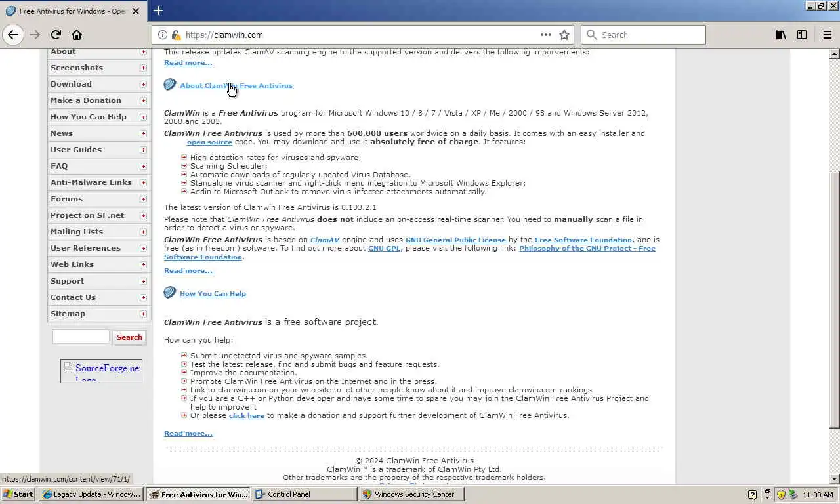Open the Web Links menu item
840x504 pixels.
99,264
